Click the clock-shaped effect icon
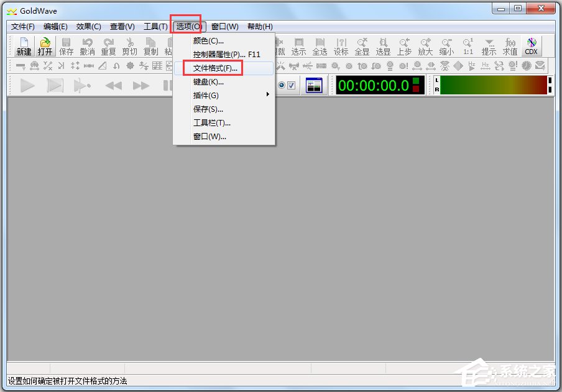 pyautogui.click(x=527, y=66)
